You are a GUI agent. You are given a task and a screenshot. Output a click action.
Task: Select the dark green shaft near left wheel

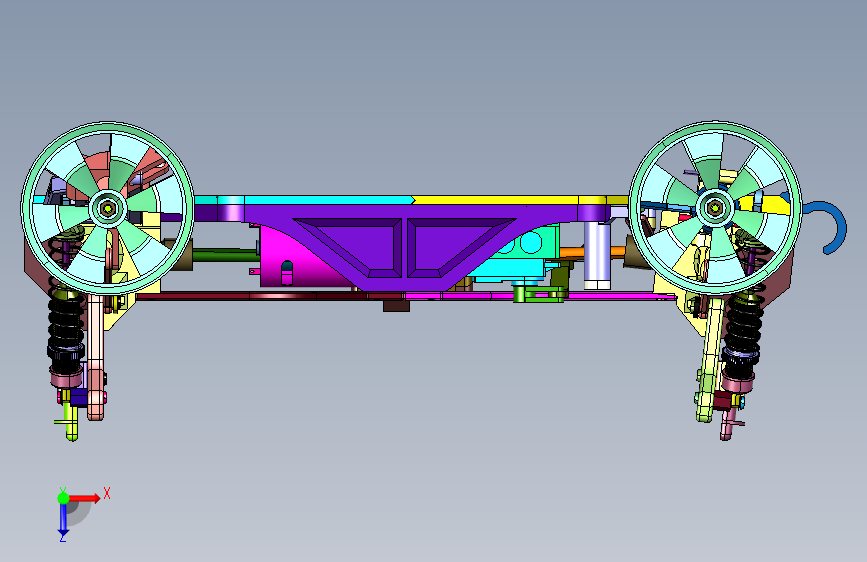click(x=226, y=255)
